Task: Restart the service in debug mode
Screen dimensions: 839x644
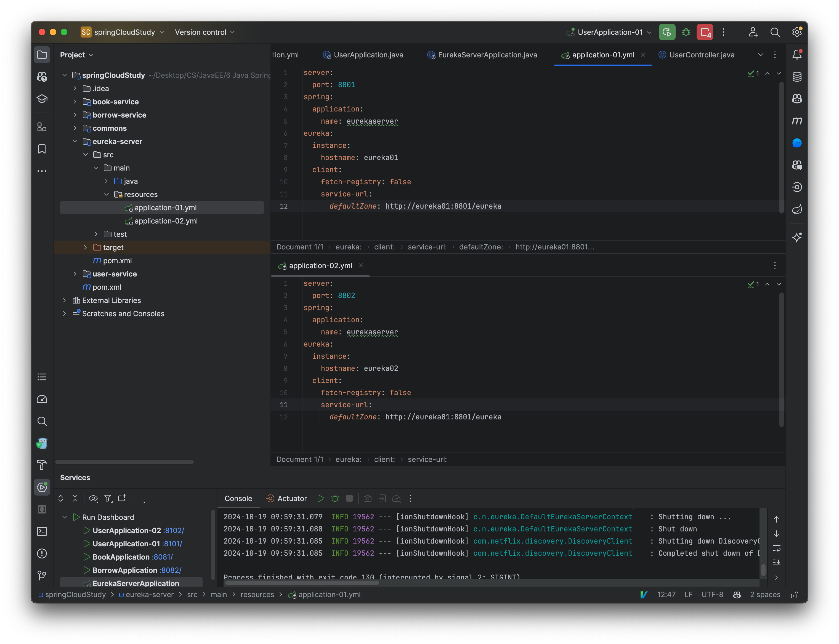Action: (335, 498)
